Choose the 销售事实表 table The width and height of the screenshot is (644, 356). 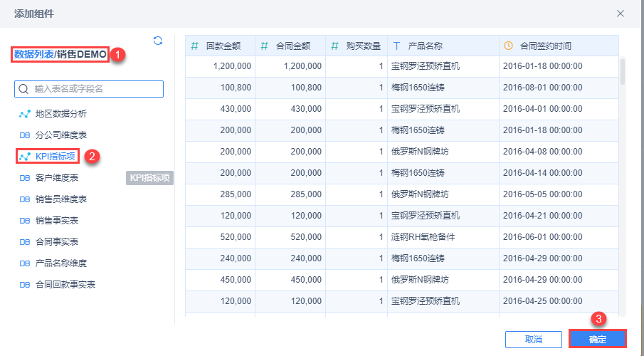[x=57, y=220]
